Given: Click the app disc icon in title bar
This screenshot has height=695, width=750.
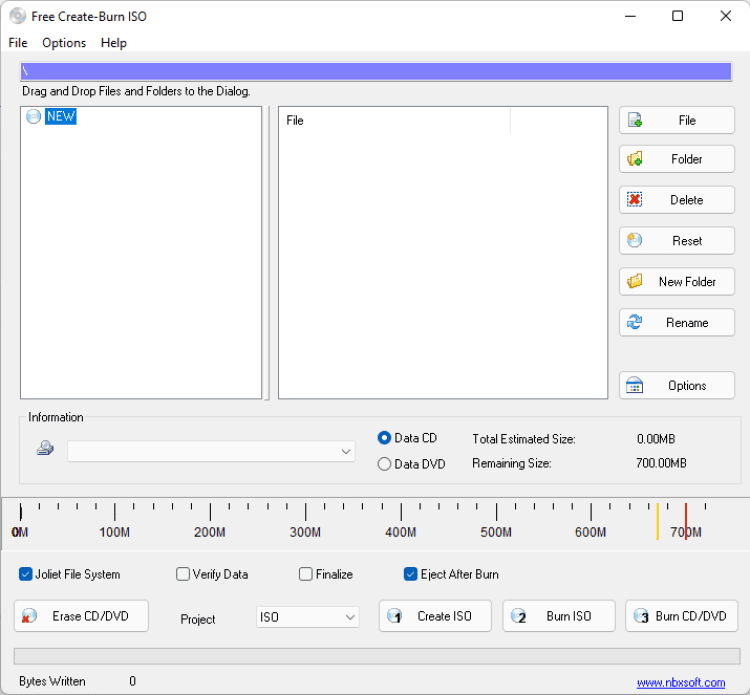Looking at the screenshot, I should click(18, 16).
